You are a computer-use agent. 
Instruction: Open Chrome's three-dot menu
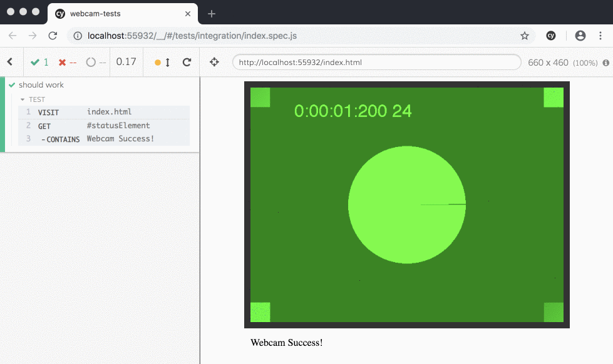[600, 36]
